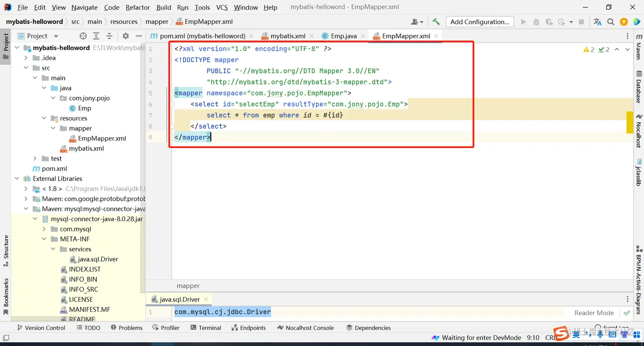The width and height of the screenshot is (644, 346).
Task: Click the 9:10 caret position indicator
Action: 533,338
